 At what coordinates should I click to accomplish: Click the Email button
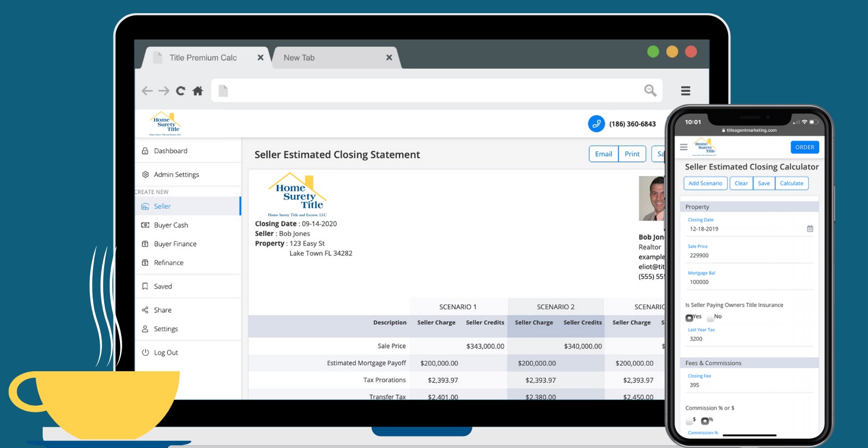[603, 154]
